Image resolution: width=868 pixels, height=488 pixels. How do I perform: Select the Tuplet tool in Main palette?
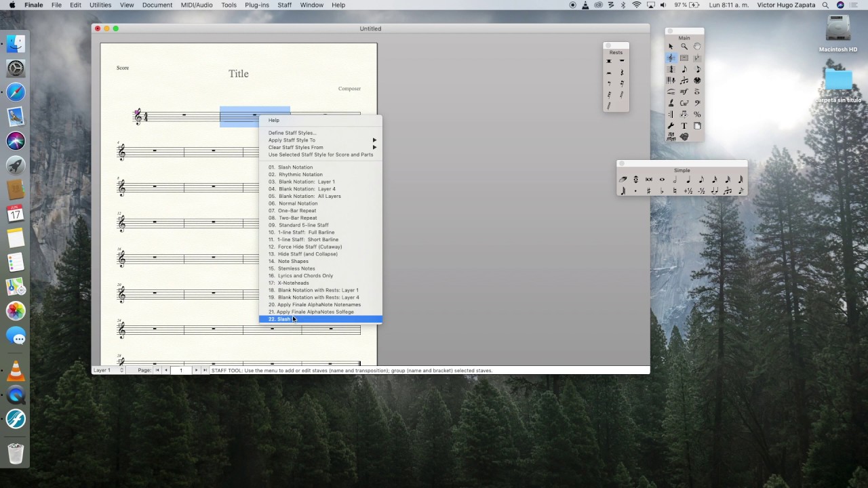click(x=684, y=80)
